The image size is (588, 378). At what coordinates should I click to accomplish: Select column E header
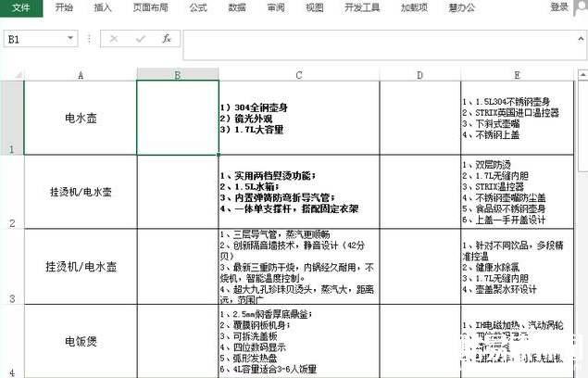[517, 75]
